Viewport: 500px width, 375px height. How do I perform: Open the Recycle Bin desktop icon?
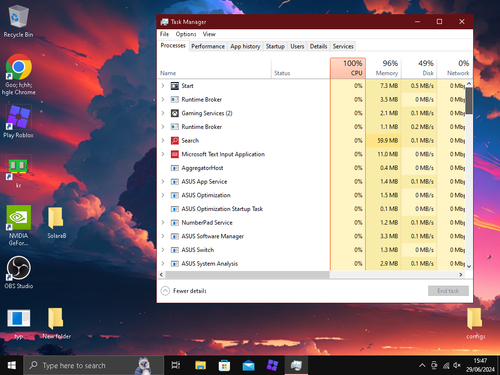[x=18, y=21]
